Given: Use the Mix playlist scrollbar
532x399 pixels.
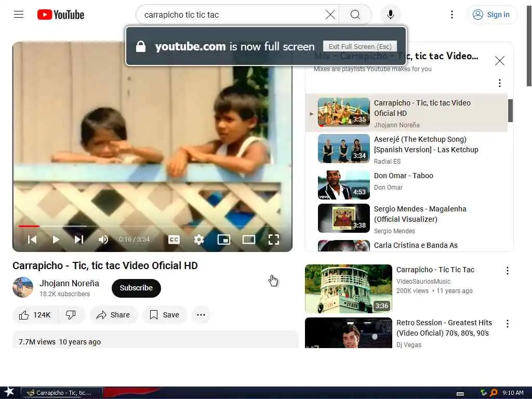Looking at the screenshot, I should tap(510, 111).
